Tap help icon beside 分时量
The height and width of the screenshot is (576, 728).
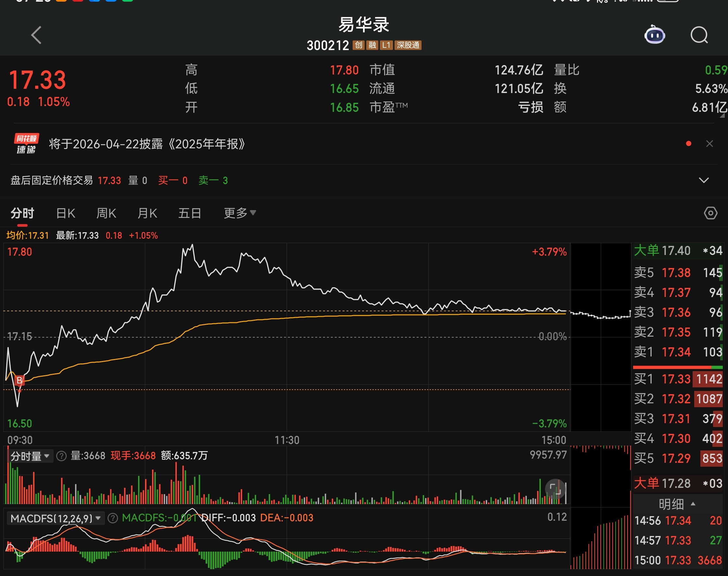(61, 456)
